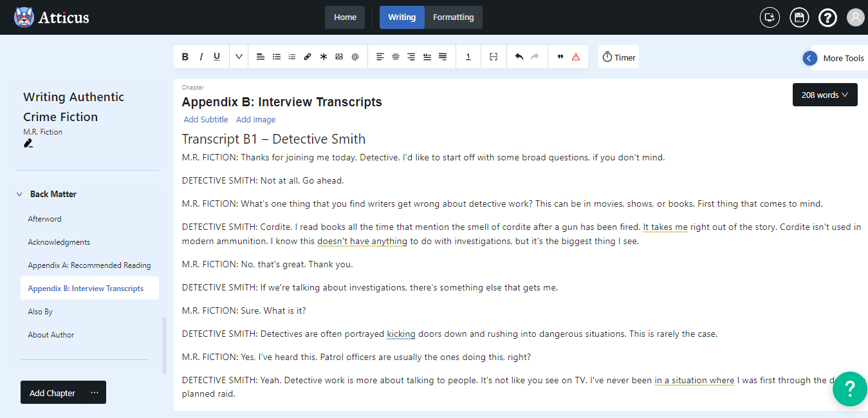Image resolution: width=868 pixels, height=418 pixels.
Task: Click the undo arrow
Action: (x=519, y=57)
